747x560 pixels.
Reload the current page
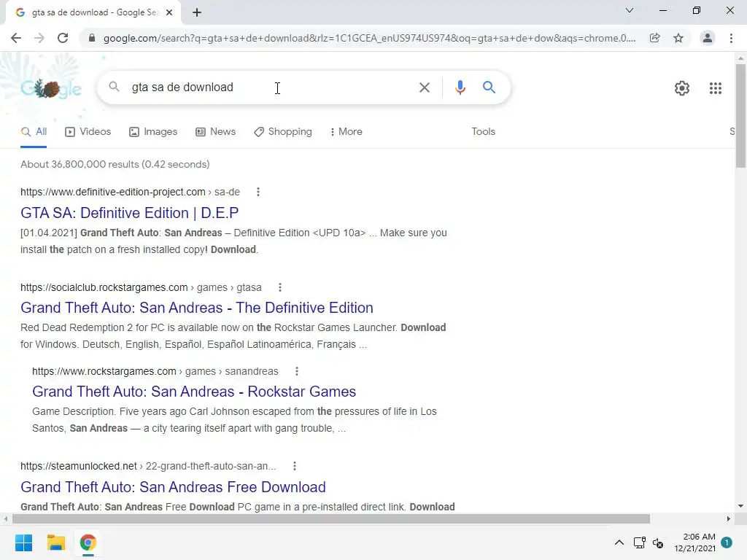tap(63, 38)
